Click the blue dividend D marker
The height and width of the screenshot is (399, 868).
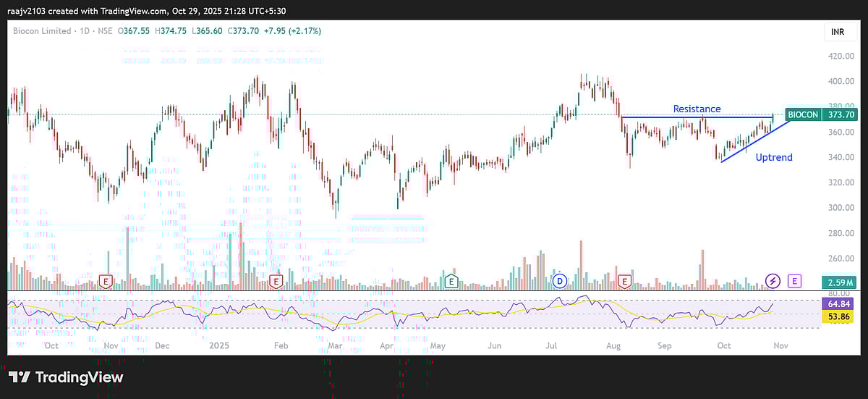pyautogui.click(x=559, y=280)
